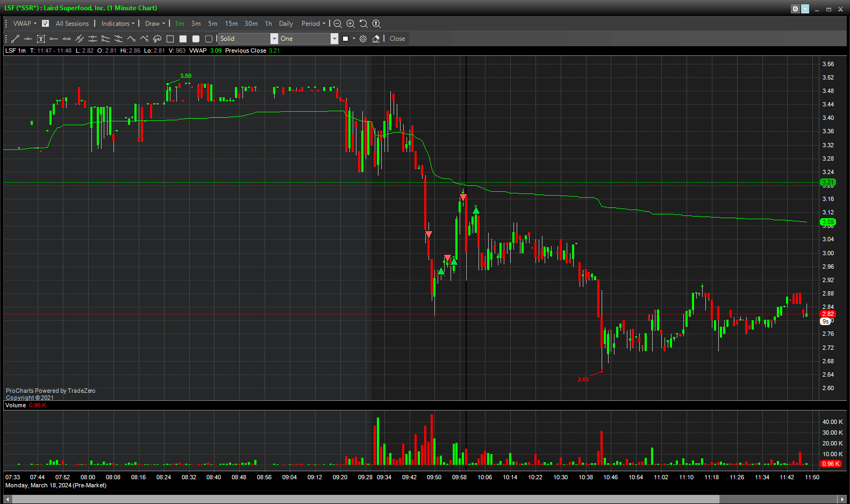Screen dimensions: 850x504
Task: Click the green 3.09 VWAP price tag
Action: click(828, 222)
